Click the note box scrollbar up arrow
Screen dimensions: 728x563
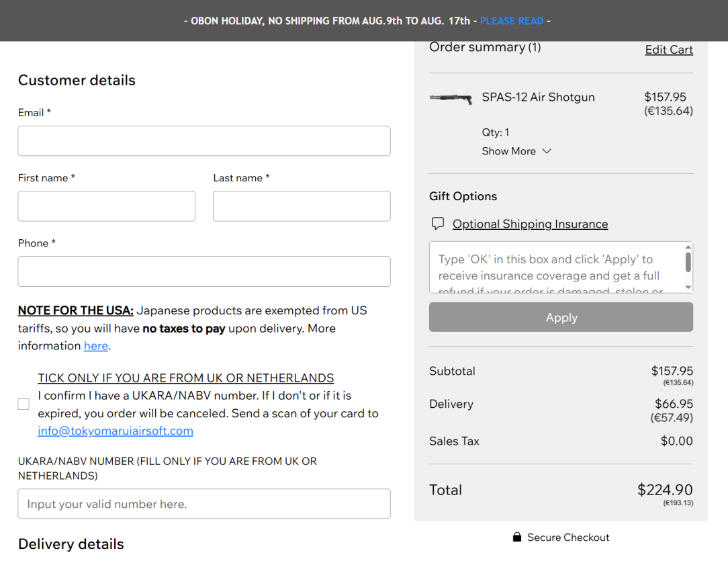tap(688, 247)
